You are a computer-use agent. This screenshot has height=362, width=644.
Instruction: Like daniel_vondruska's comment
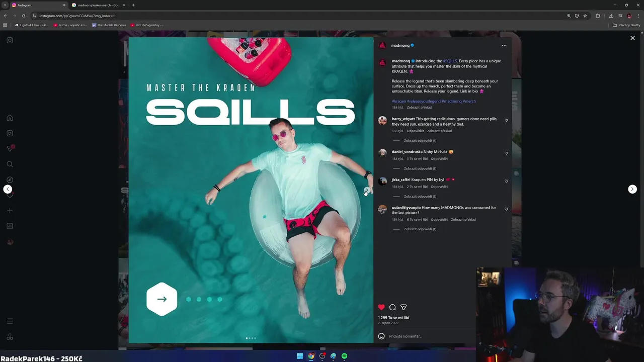[x=506, y=153]
